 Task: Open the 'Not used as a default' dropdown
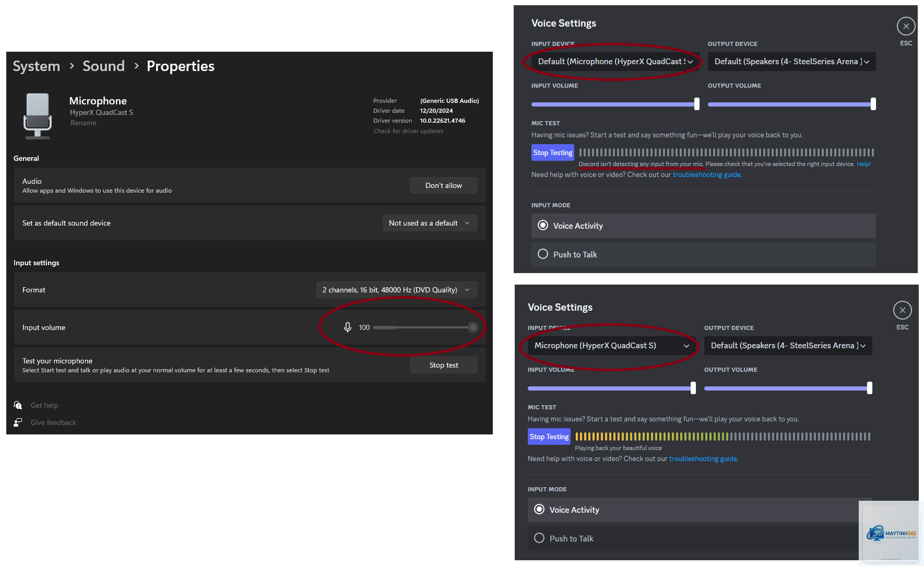(x=430, y=223)
